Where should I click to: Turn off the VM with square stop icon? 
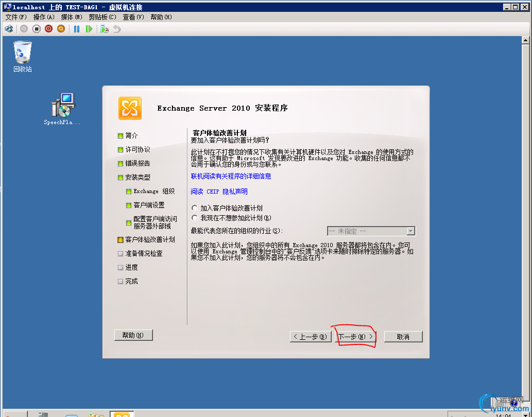coord(36,29)
